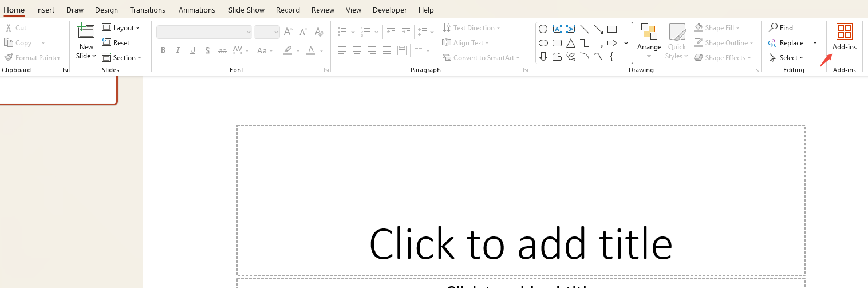Open the Section dropdown
The image size is (868, 288).
point(121,58)
